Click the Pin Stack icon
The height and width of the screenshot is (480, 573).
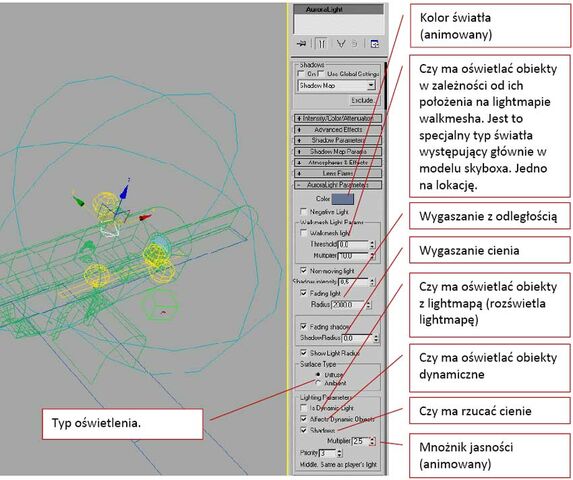pyautogui.click(x=301, y=44)
